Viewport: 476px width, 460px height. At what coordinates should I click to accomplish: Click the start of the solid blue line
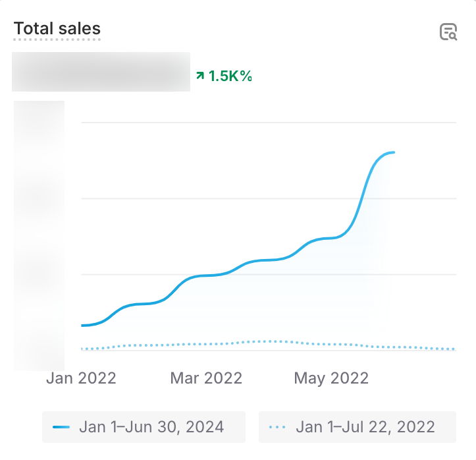82,326
